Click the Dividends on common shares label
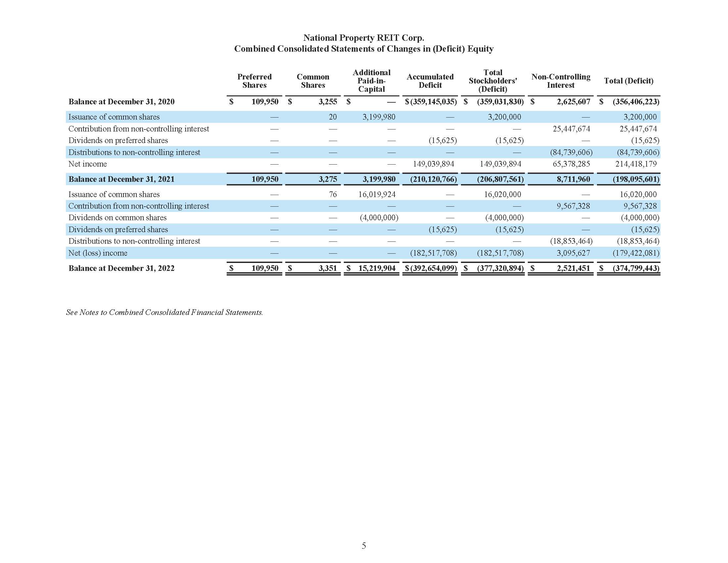Screen dimensions: 728x563 coord(117,218)
